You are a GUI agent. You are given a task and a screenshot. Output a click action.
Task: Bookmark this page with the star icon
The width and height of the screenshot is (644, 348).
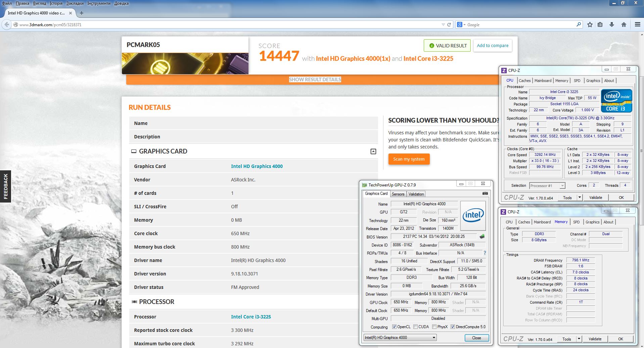[590, 25]
